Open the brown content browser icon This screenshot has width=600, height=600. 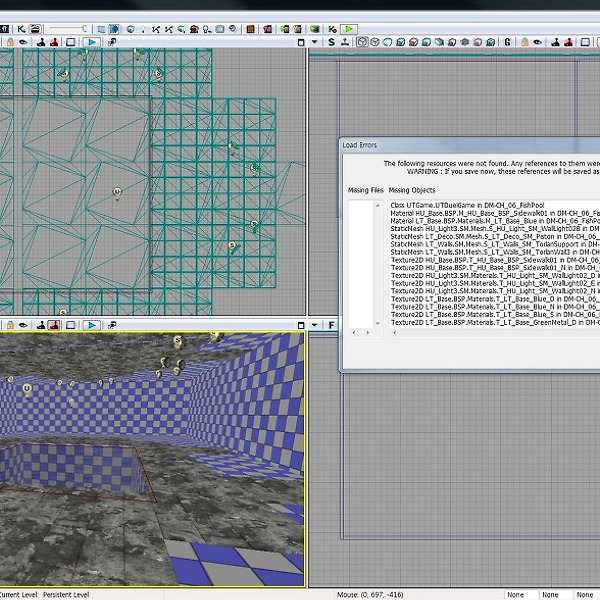(250, 29)
